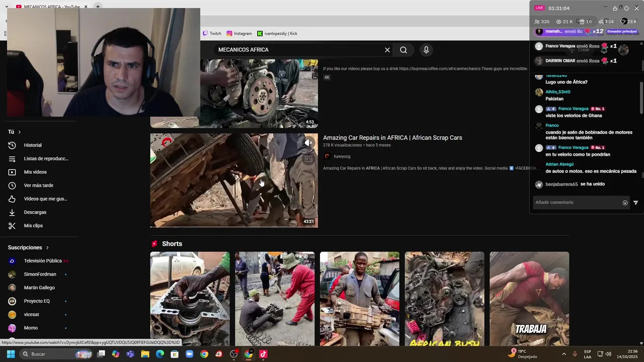The height and width of the screenshot is (362, 644).
Task: Open TikTok app from taskbar
Action: (x=263, y=354)
